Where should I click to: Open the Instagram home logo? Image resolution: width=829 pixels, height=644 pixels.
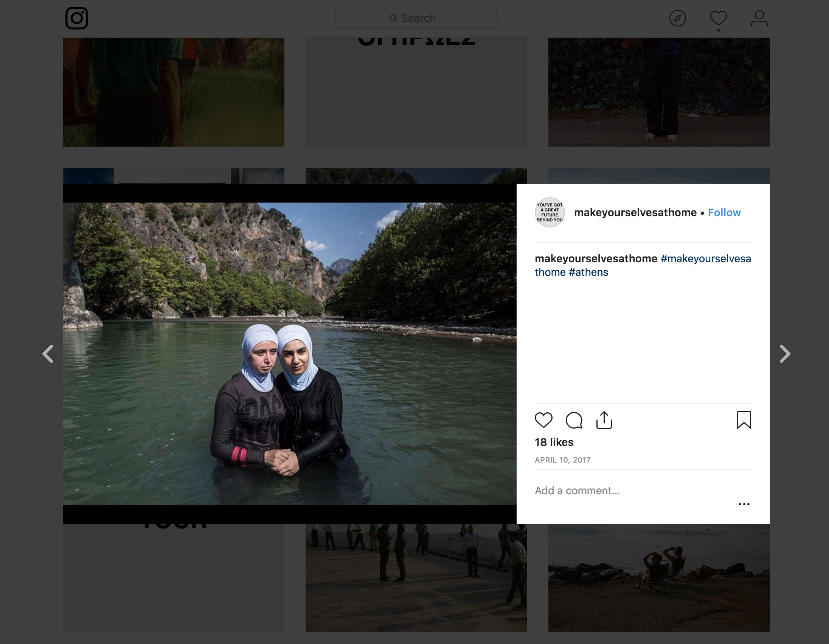click(77, 18)
